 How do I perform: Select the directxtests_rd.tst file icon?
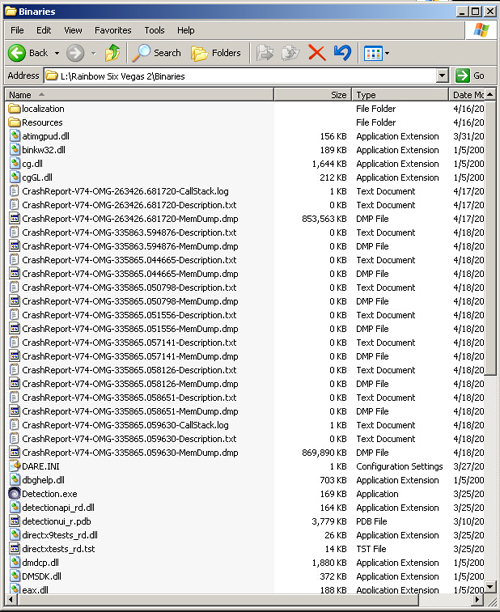tap(14, 549)
